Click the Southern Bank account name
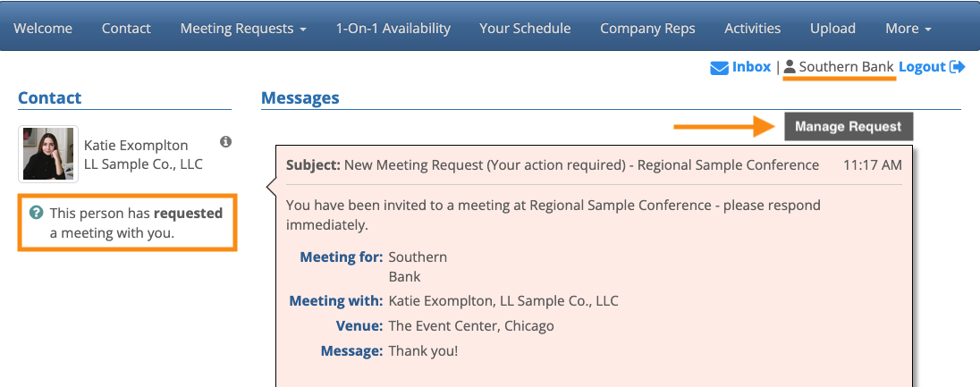Image resolution: width=980 pixels, height=387 pixels. [846, 67]
